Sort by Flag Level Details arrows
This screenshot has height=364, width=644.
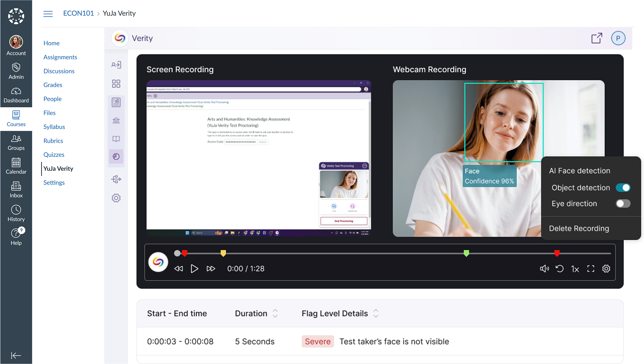(376, 313)
